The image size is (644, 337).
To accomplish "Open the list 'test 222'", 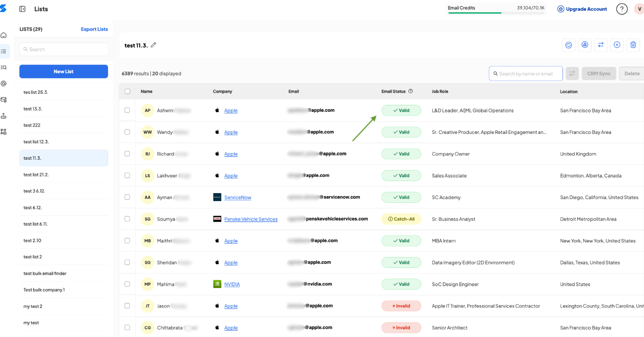I will tap(64, 125).
